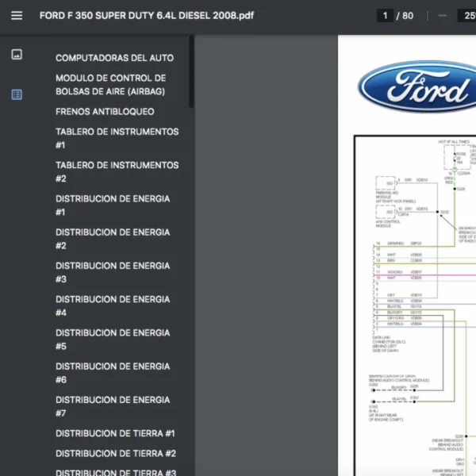Select the document outline icon
The image size is (476, 476).
[17, 94]
